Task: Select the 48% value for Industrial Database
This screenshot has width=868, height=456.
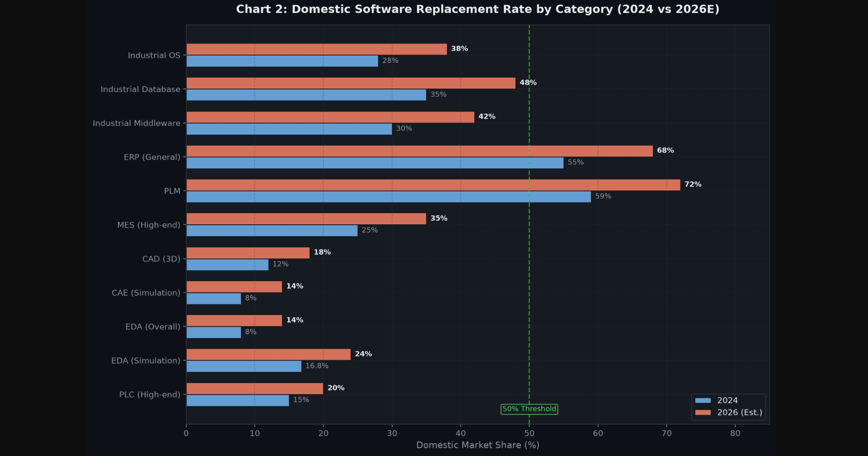Action: pyautogui.click(x=528, y=83)
